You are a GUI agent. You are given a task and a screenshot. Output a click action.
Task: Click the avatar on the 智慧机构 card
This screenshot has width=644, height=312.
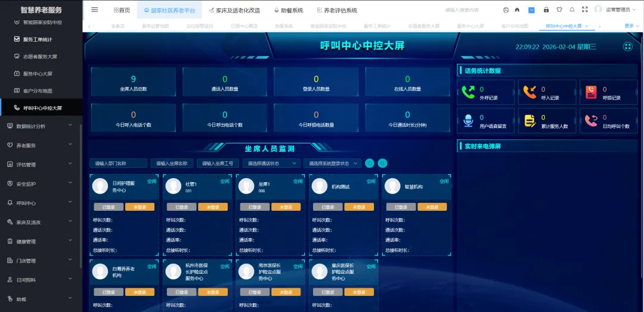coord(392,186)
